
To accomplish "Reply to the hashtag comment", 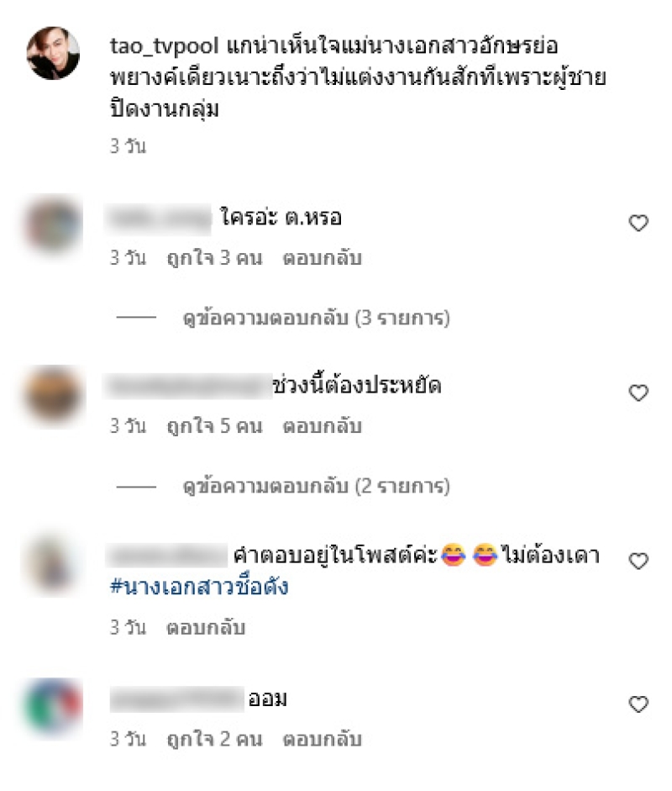I will (206, 628).
